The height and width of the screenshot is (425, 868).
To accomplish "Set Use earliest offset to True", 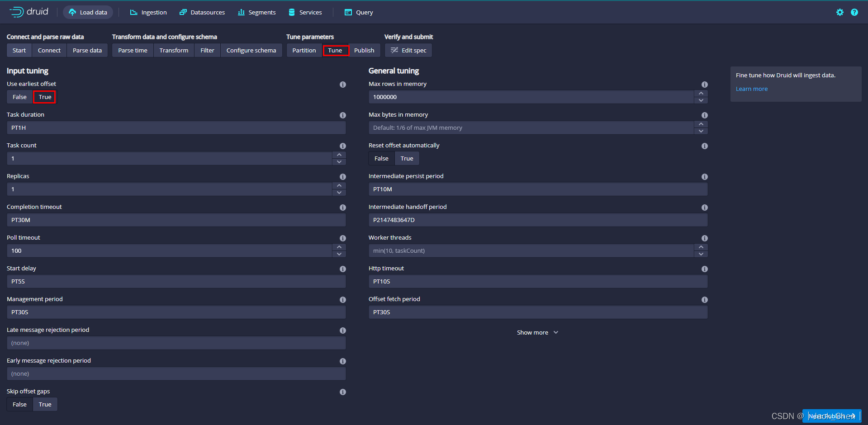I will [x=45, y=97].
